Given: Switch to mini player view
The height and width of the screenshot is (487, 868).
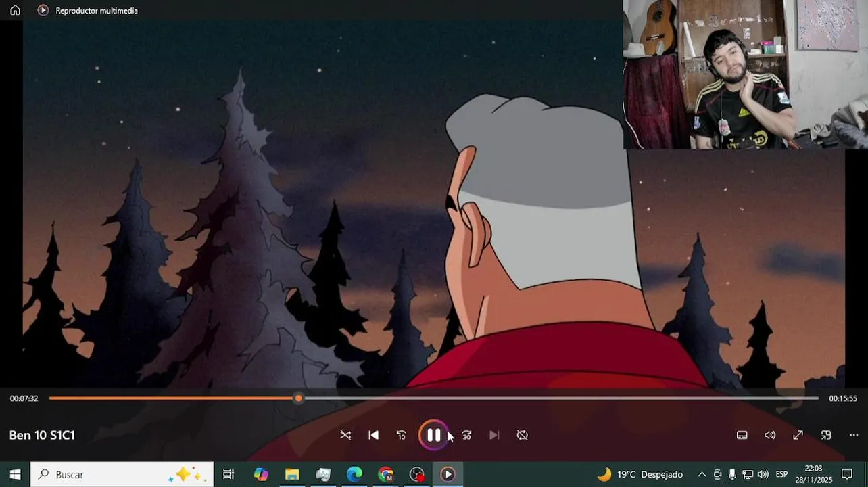Looking at the screenshot, I should coord(825,435).
